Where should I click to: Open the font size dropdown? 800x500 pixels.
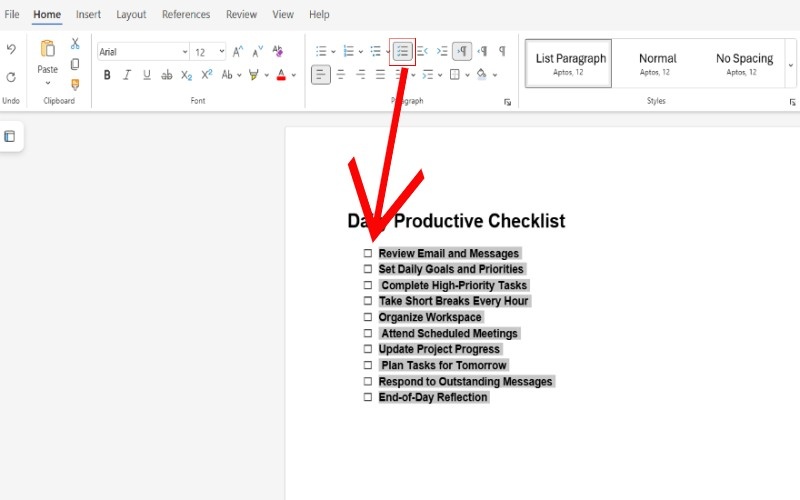pyautogui.click(x=221, y=52)
